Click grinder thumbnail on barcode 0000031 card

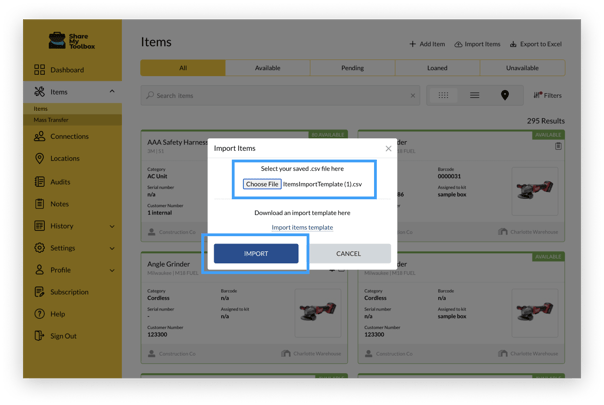[x=535, y=191]
